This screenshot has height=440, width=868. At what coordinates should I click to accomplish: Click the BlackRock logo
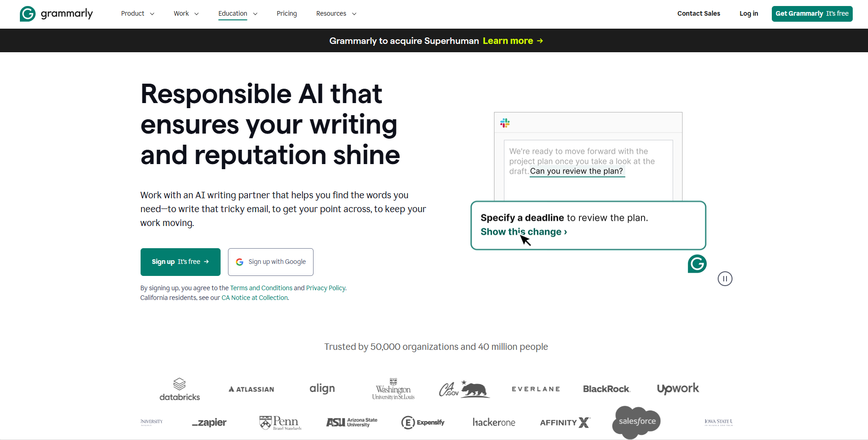click(x=607, y=389)
